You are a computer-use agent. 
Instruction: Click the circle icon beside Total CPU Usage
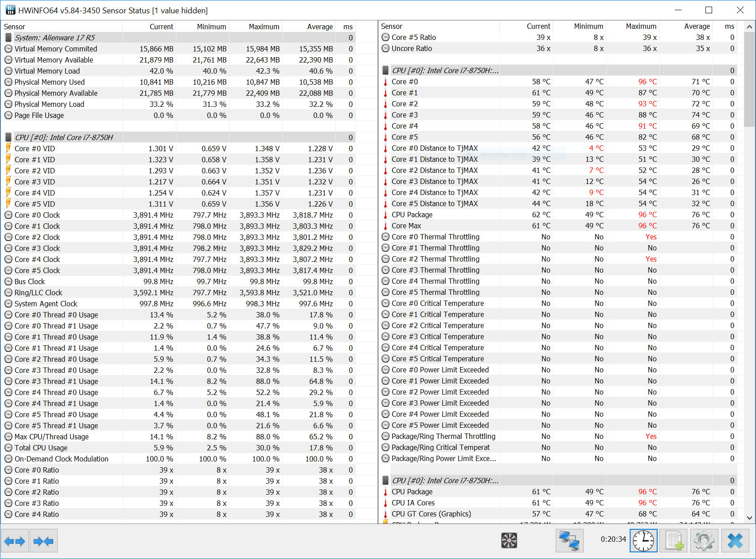tap(8, 448)
